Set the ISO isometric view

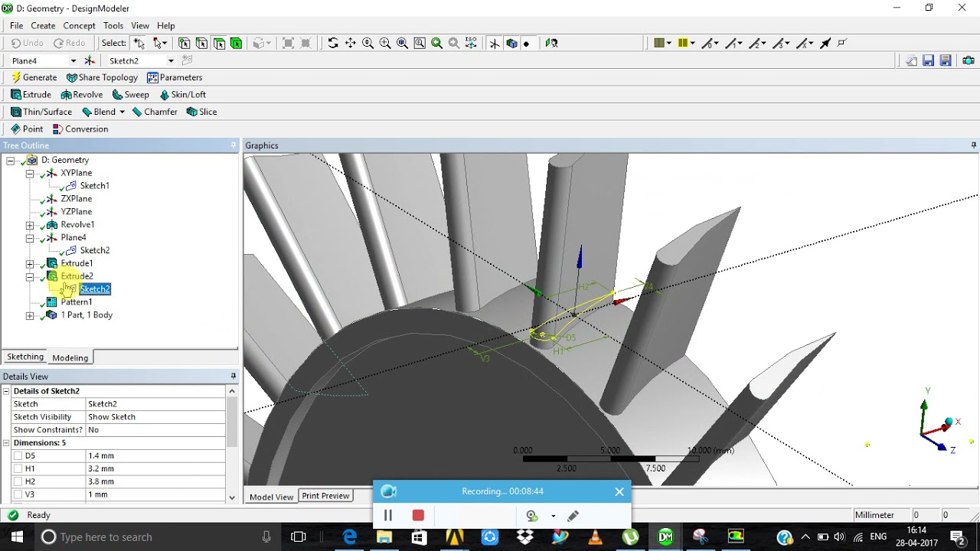pyautogui.click(x=471, y=43)
